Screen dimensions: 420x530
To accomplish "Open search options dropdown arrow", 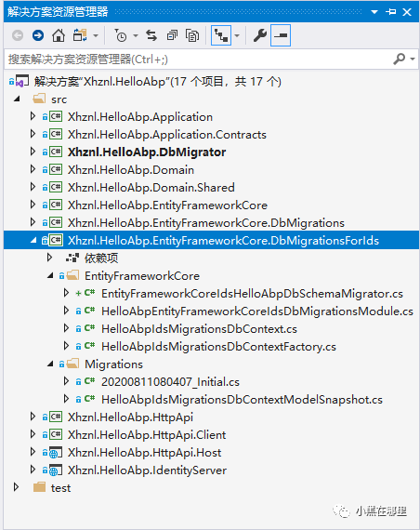I will (413, 60).
